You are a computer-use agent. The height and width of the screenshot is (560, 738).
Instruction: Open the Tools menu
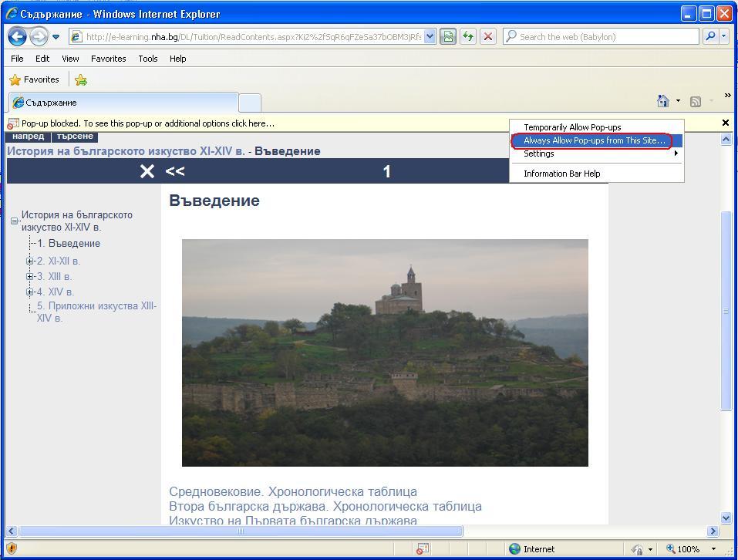click(x=147, y=59)
